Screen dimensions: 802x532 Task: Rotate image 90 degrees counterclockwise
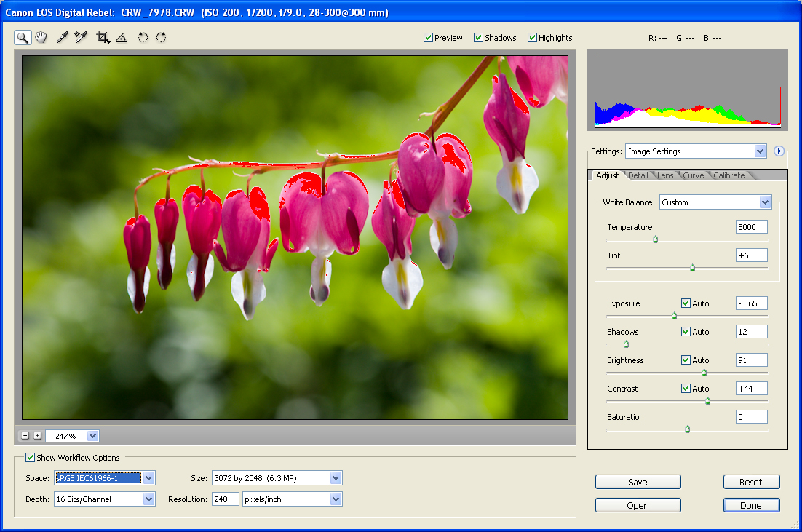click(143, 37)
